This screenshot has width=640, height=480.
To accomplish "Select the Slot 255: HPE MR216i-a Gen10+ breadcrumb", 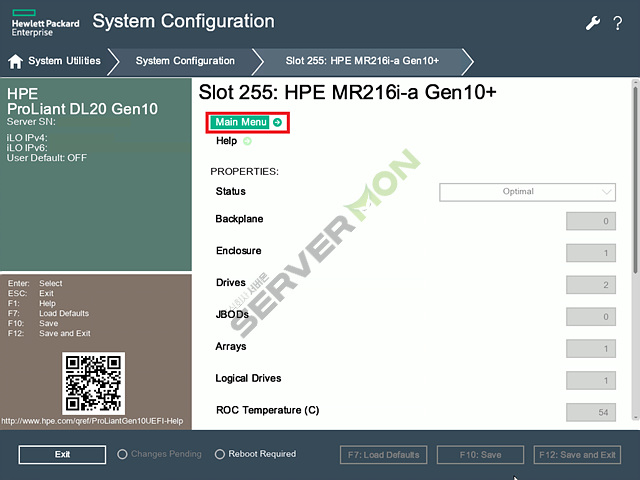I will [x=362, y=61].
